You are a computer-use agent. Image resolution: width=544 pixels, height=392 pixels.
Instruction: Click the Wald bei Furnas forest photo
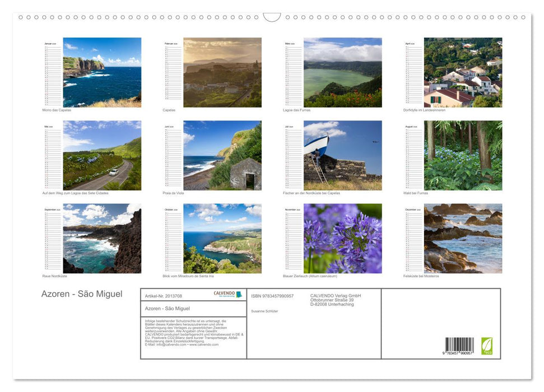[x=463, y=155]
